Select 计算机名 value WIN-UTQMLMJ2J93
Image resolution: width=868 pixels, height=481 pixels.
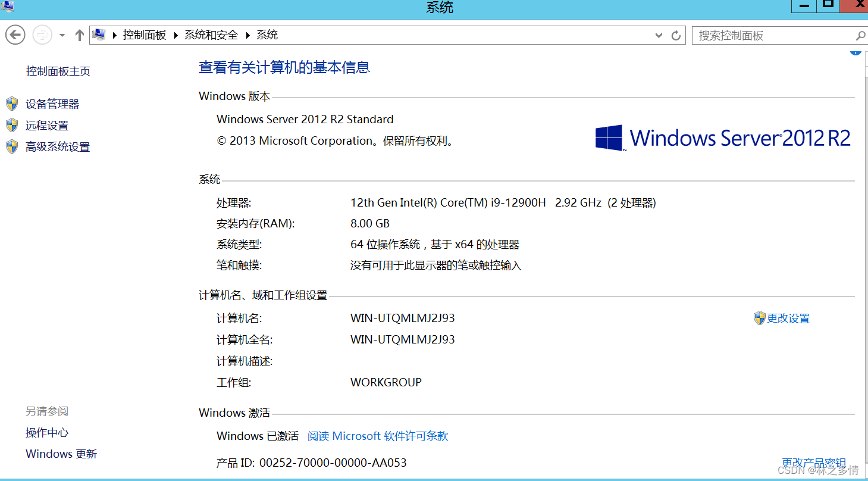pos(403,318)
